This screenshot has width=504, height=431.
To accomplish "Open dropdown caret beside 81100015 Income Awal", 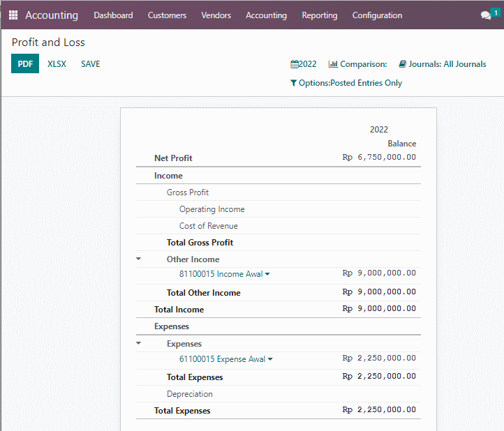I will pos(267,274).
